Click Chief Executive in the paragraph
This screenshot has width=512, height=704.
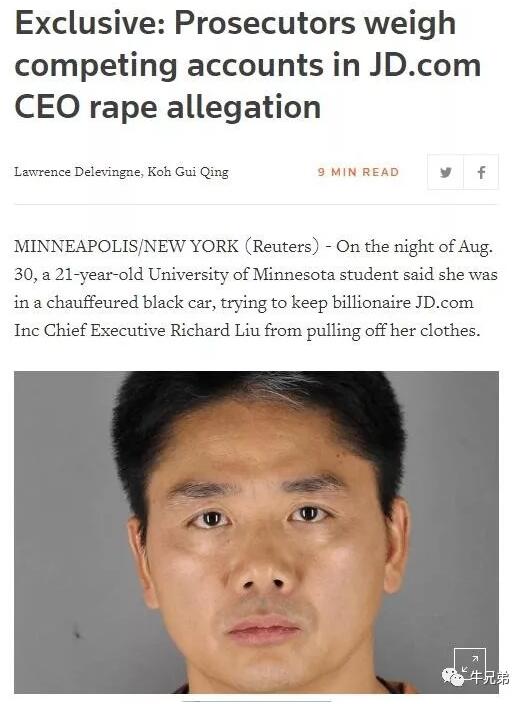tap(105, 330)
